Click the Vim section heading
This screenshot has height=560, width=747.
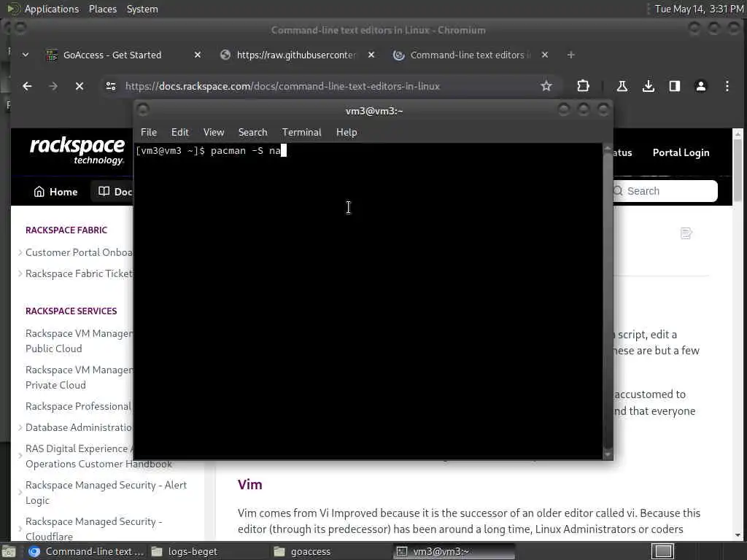249,485
